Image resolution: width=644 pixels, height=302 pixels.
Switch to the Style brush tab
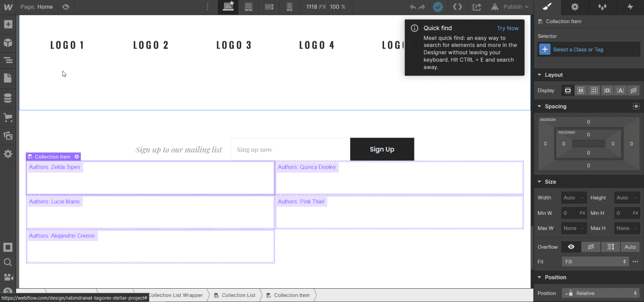click(x=546, y=7)
